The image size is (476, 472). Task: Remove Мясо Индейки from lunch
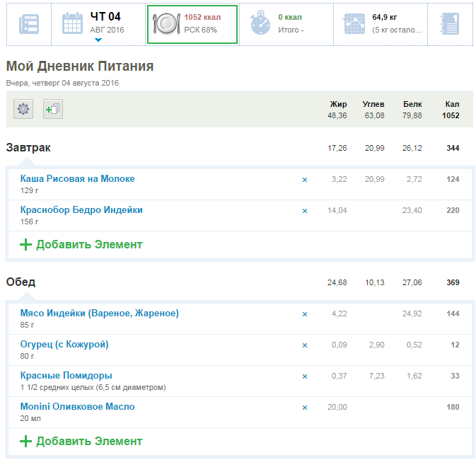click(x=305, y=314)
